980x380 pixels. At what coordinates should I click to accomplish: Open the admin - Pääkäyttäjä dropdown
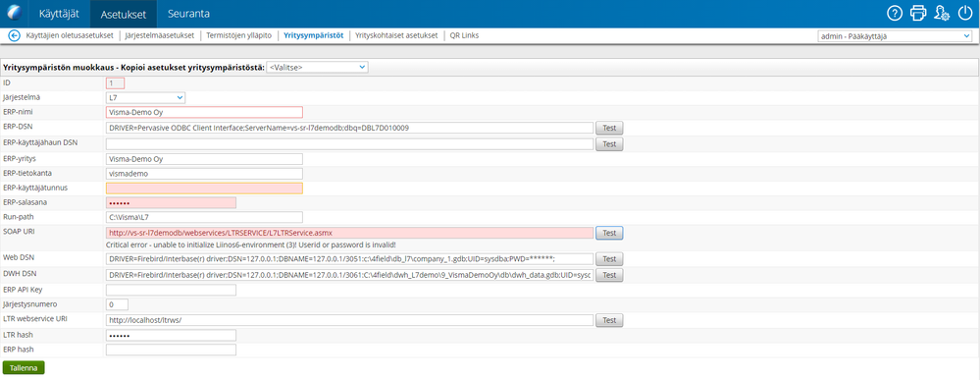coord(895,36)
